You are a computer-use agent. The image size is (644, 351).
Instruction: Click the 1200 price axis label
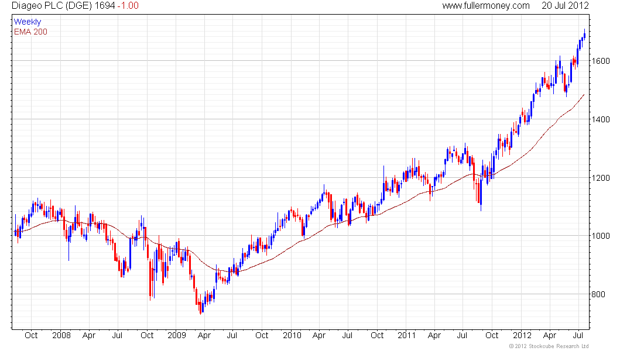[x=601, y=178]
